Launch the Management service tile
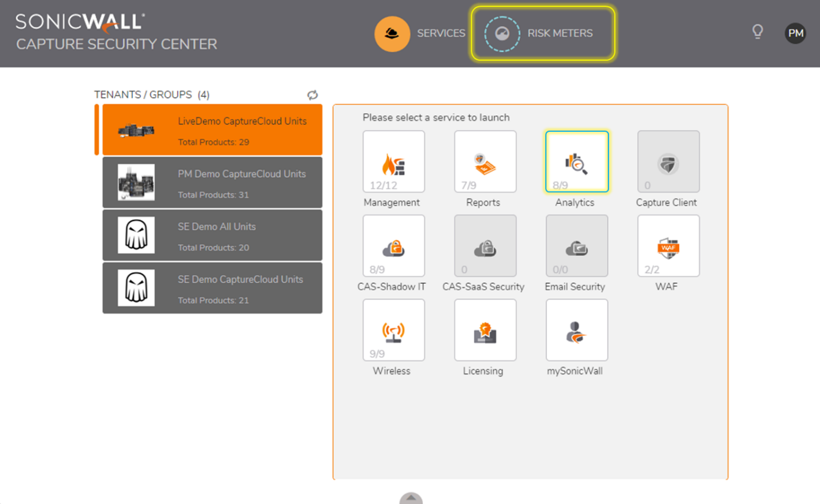The height and width of the screenshot is (504, 820). click(394, 162)
